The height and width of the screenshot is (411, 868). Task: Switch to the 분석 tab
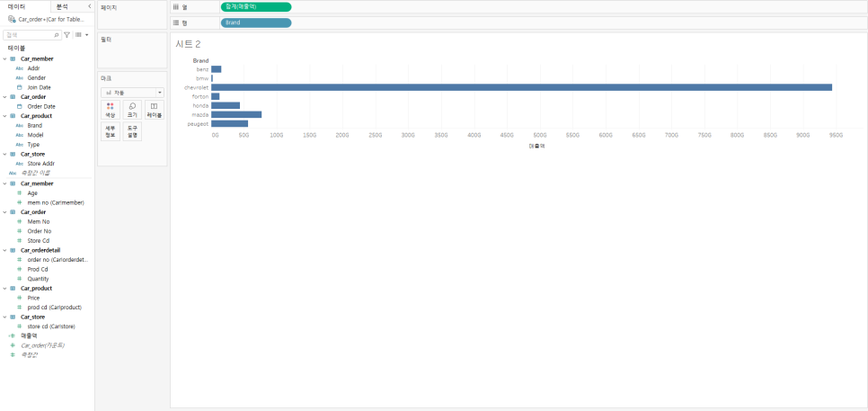point(63,6)
